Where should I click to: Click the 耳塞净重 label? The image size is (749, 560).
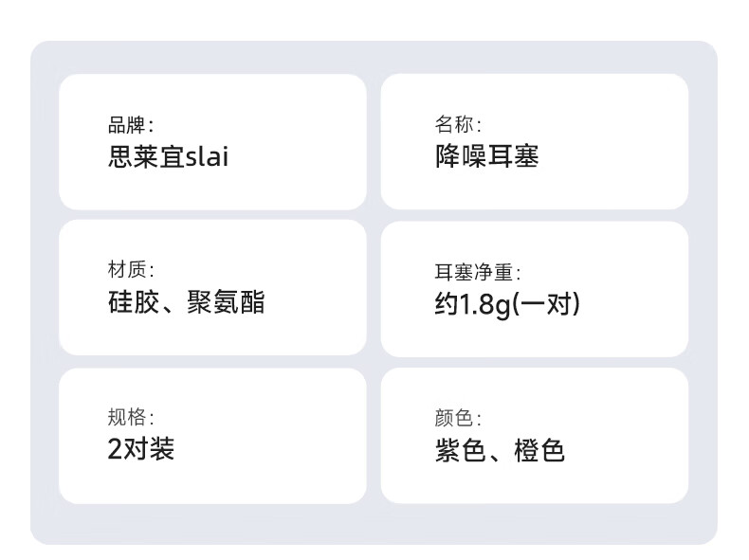pyautogui.click(x=477, y=273)
